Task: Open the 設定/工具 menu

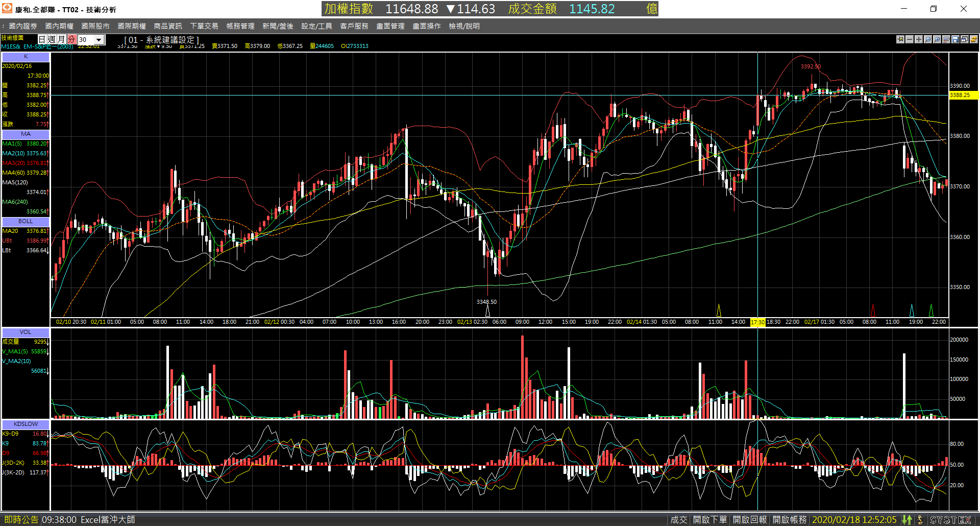Action: 316,26
